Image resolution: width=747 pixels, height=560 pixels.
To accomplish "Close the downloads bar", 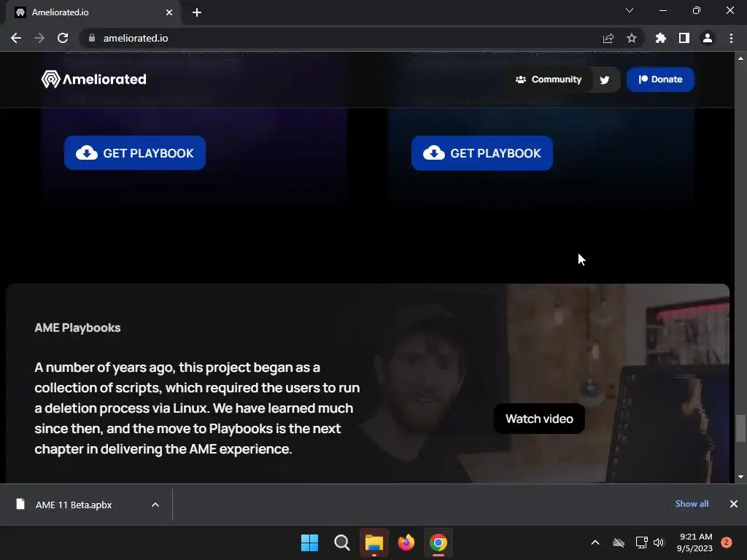I will click(734, 504).
